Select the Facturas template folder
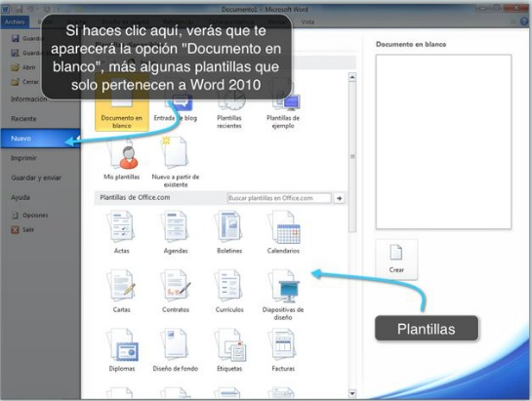This screenshot has width=532, height=401. (x=283, y=350)
